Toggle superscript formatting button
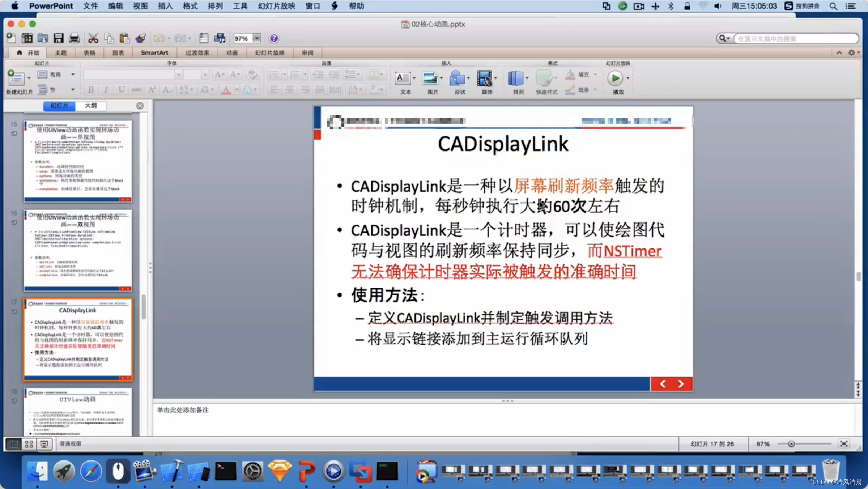This screenshot has width=868, height=489. tap(152, 90)
